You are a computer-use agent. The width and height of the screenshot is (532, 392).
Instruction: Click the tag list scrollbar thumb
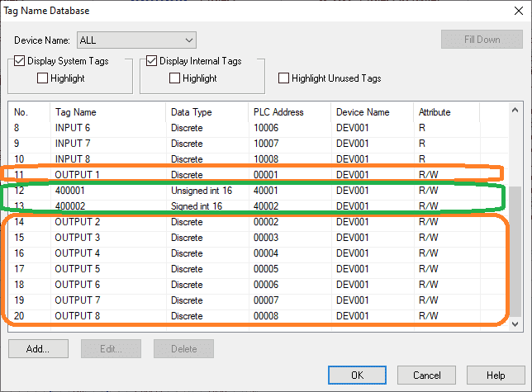click(x=515, y=251)
